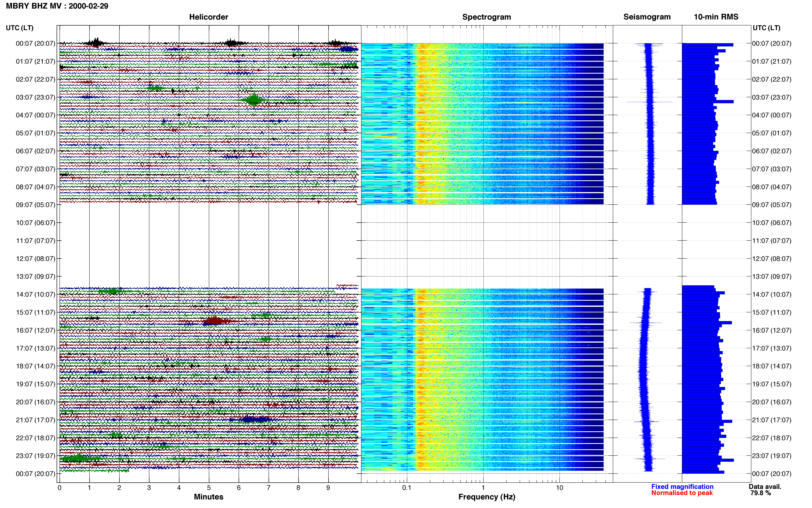Image resolution: width=812 pixels, height=508 pixels.
Task: Click the blue 'Fixed magnification' legend text
Action: (682, 486)
